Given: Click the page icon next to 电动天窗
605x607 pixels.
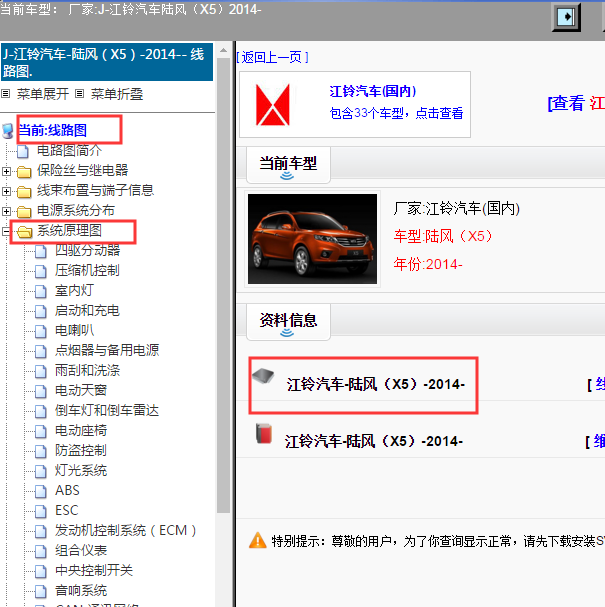Looking at the screenshot, I should pos(41,391).
